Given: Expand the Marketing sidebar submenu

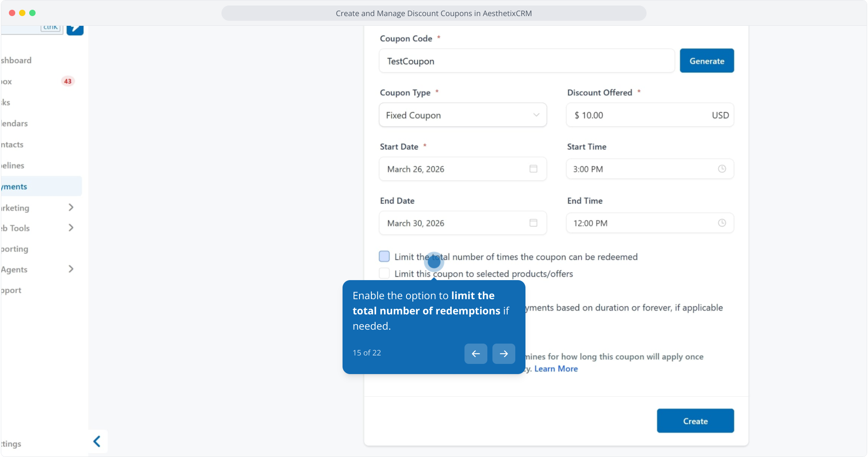Looking at the screenshot, I should (71, 207).
